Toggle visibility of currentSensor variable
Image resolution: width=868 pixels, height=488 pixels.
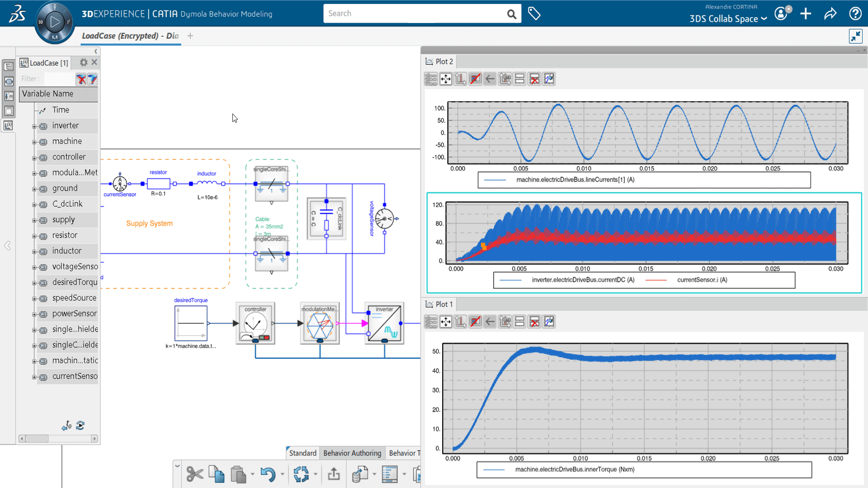click(x=34, y=376)
